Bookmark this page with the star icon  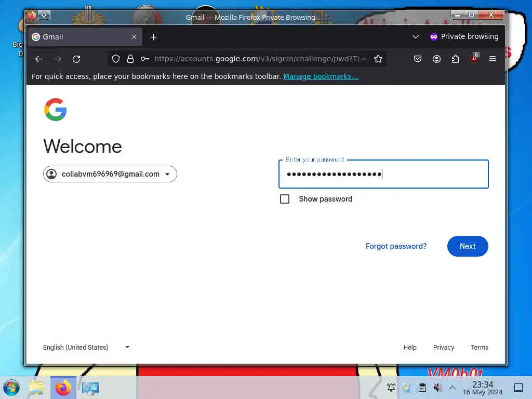click(x=378, y=59)
